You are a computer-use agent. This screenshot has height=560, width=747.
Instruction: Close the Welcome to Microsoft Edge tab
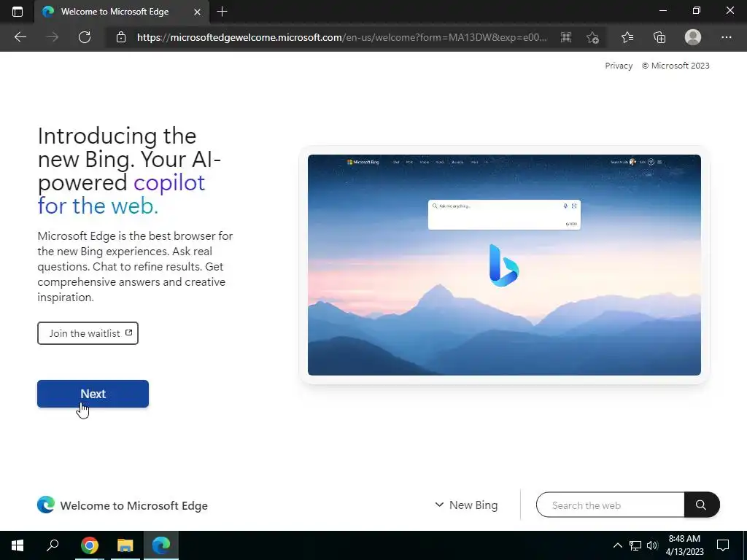[197, 12]
